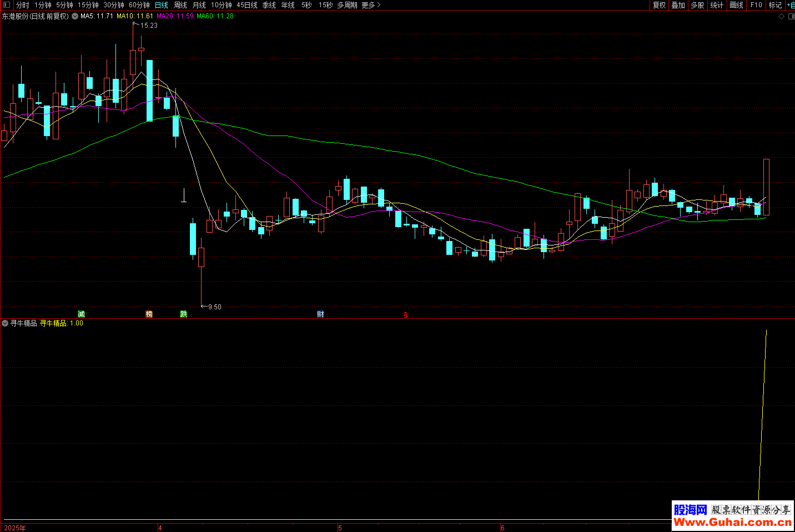Click the 叠加 overlay button

tap(678, 5)
